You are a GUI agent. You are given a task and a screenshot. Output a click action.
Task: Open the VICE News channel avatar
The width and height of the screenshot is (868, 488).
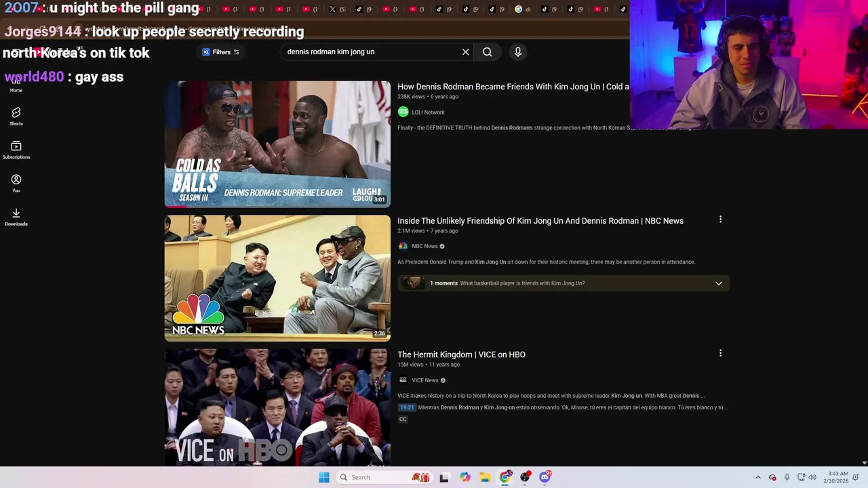click(x=403, y=380)
